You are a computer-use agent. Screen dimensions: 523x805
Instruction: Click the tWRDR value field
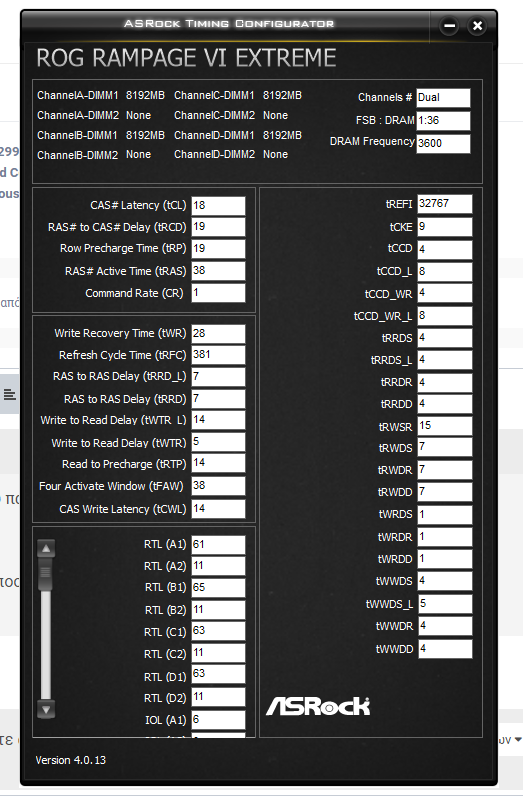(444, 537)
